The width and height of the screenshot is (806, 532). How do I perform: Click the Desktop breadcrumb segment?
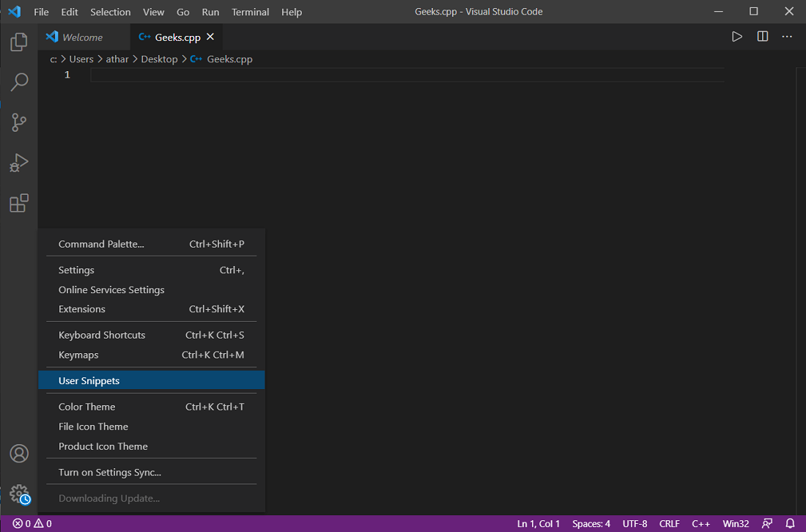pos(159,59)
